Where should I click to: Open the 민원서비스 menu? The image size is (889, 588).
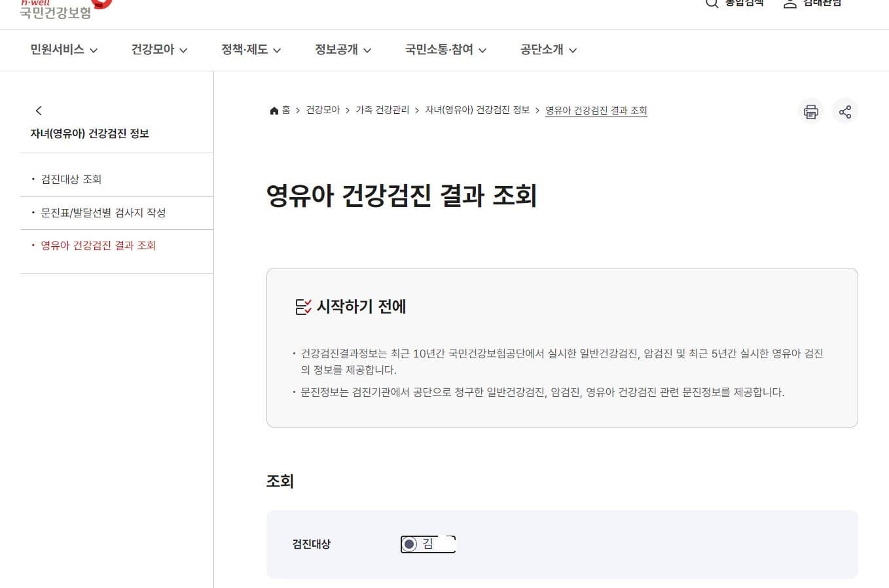point(63,50)
